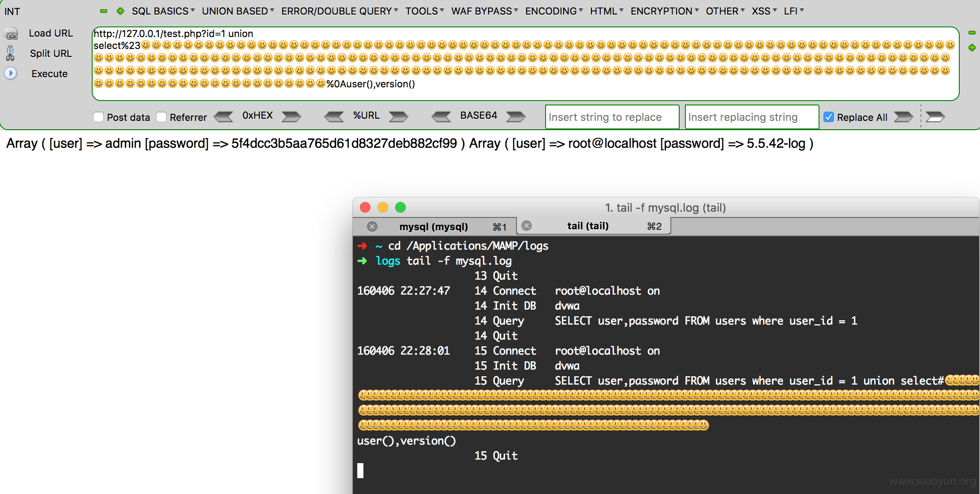Click 'user(),version()' line in terminal
This screenshot has width=980, height=494.
coord(406,441)
